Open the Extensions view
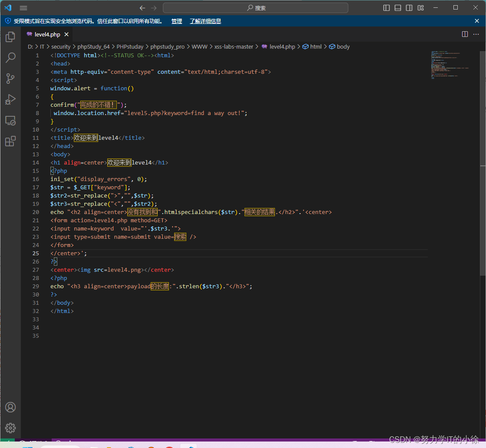The width and height of the screenshot is (486, 448). pyautogui.click(x=10, y=141)
